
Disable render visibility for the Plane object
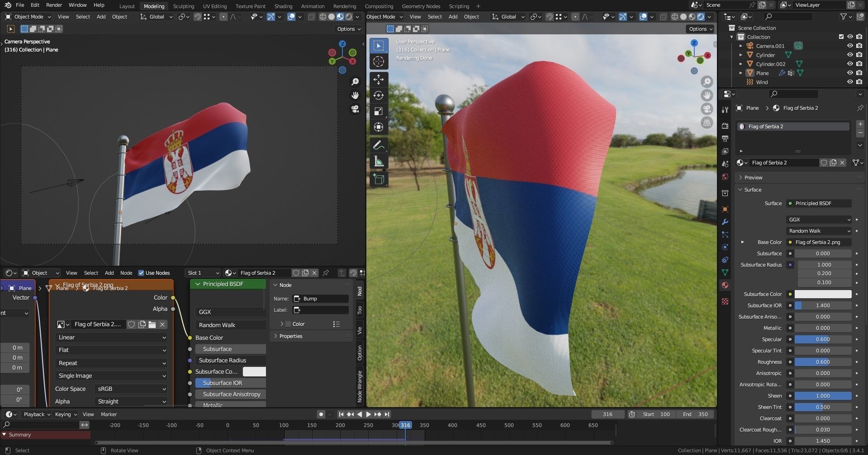(859, 73)
